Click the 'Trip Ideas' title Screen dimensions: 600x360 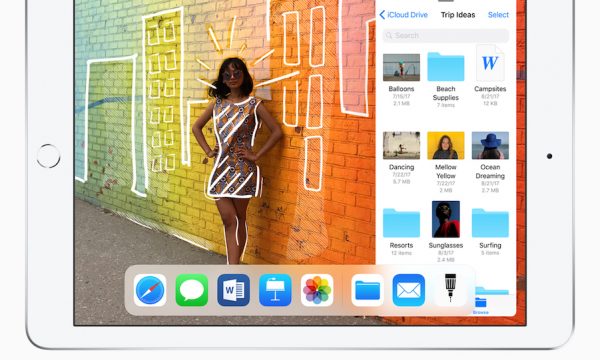(x=458, y=15)
